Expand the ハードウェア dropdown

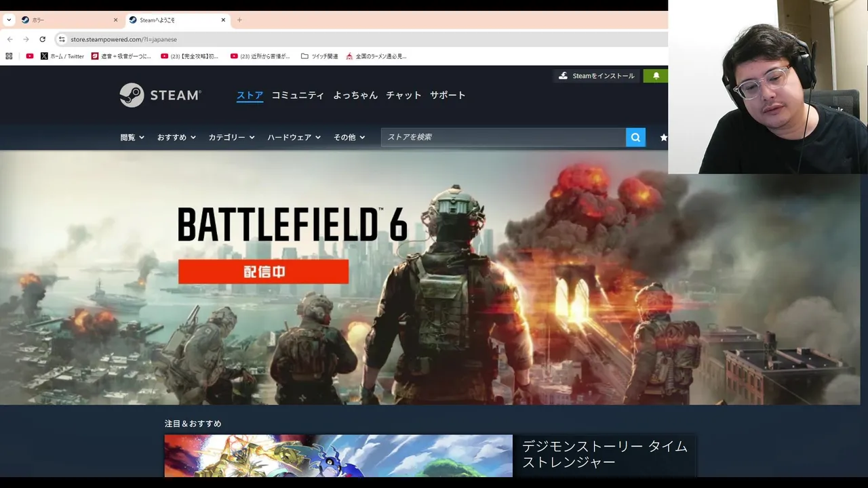coord(294,137)
